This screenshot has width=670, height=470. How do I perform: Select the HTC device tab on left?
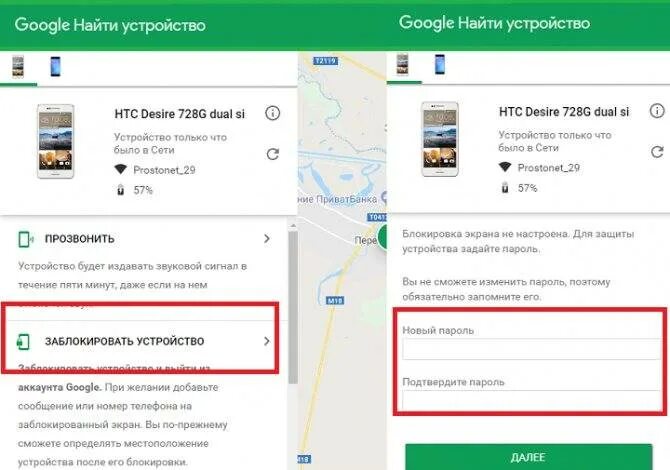pyautogui.click(x=18, y=67)
